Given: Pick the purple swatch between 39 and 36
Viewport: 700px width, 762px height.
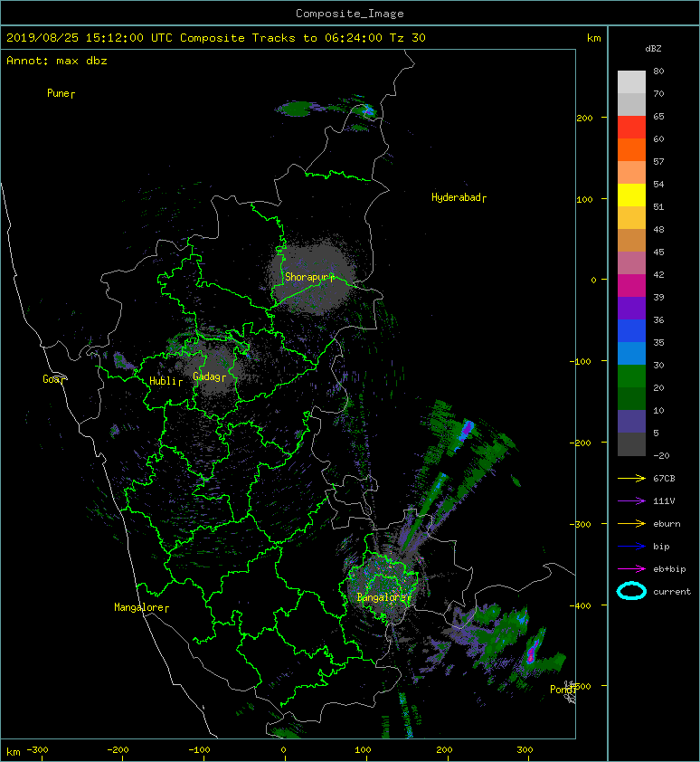Looking at the screenshot, I should coord(631,309).
